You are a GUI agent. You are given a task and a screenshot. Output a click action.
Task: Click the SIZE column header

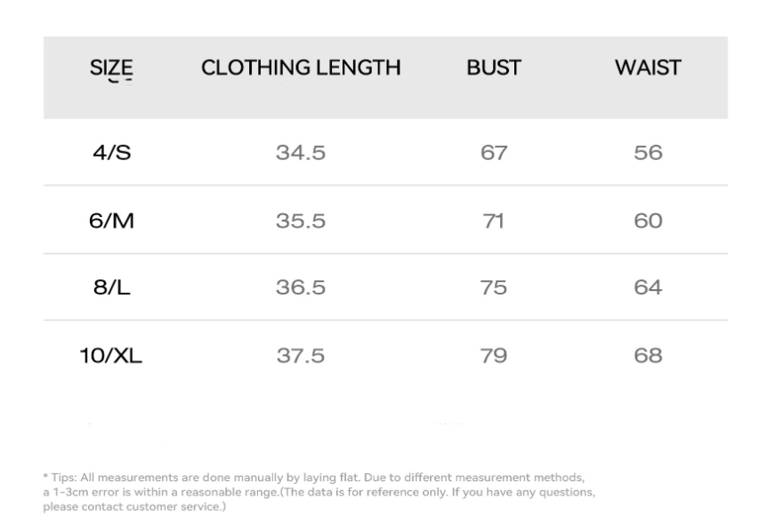pyautogui.click(x=112, y=68)
